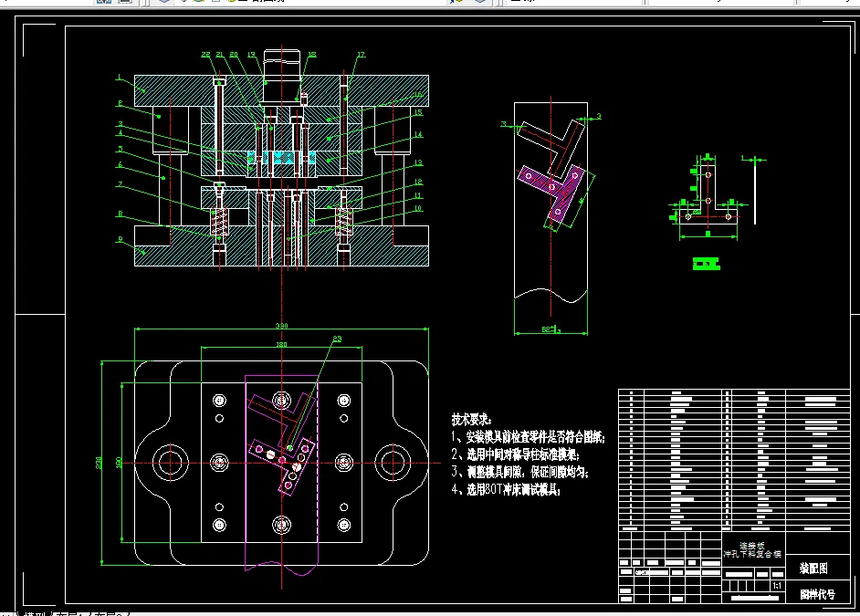Select the 冲孔下料复合模 title text
The height and width of the screenshot is (616, 860).
coord(752,554)
